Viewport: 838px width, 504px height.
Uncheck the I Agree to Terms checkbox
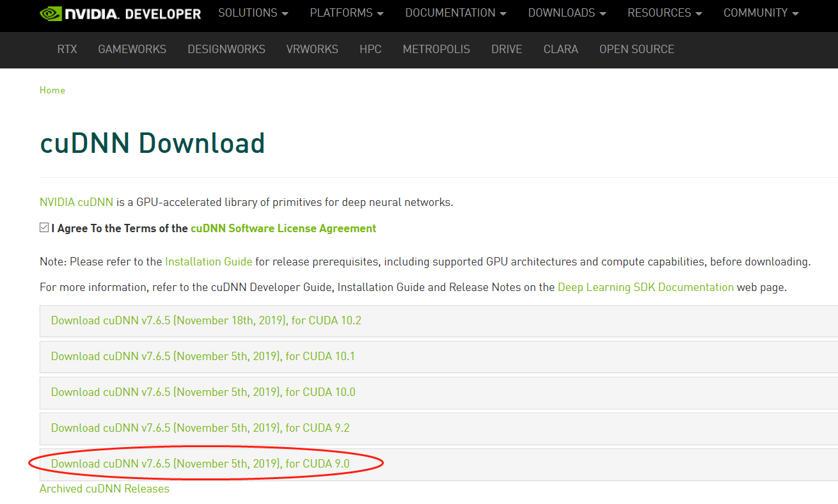(x=44, y=228)
